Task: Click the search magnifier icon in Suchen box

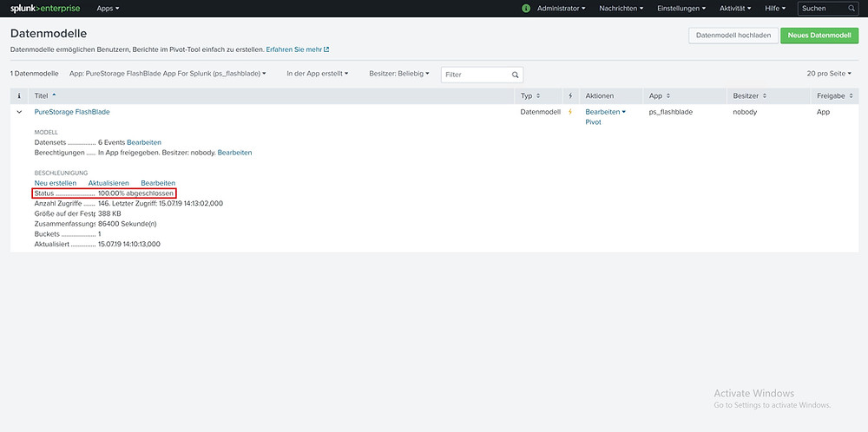Action: (852, 9)
